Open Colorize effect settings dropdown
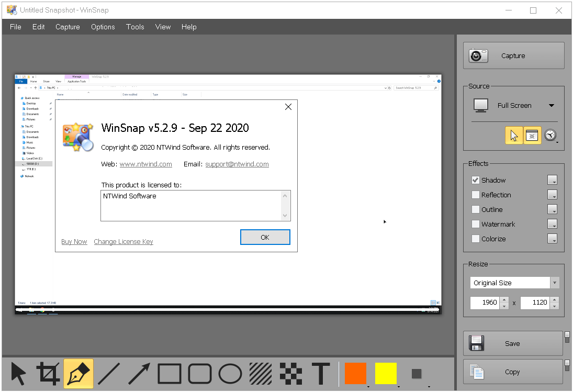The width and height of the screenshot is (573, 392). point(552,238)
